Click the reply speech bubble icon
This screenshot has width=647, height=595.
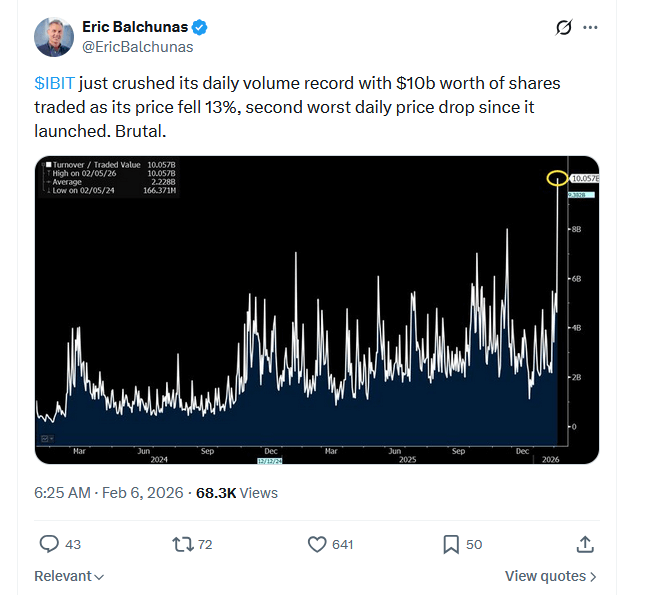(x=49, y=544)
